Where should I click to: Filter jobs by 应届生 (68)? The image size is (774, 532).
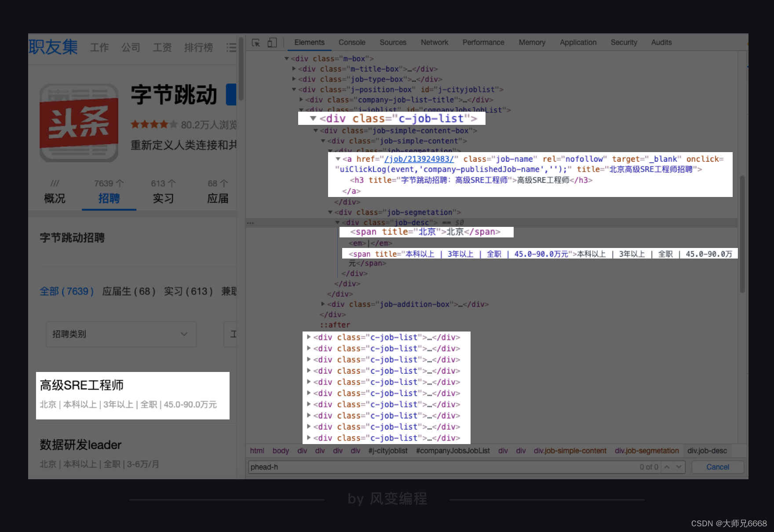tap(129, 292)
